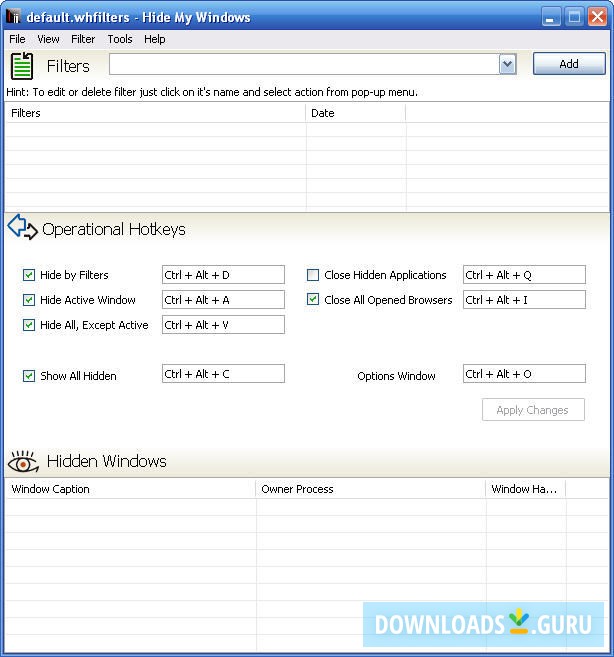Viewport: 614px width, 657px height.
Task: Click the Add button
Action: coord(569,64)
